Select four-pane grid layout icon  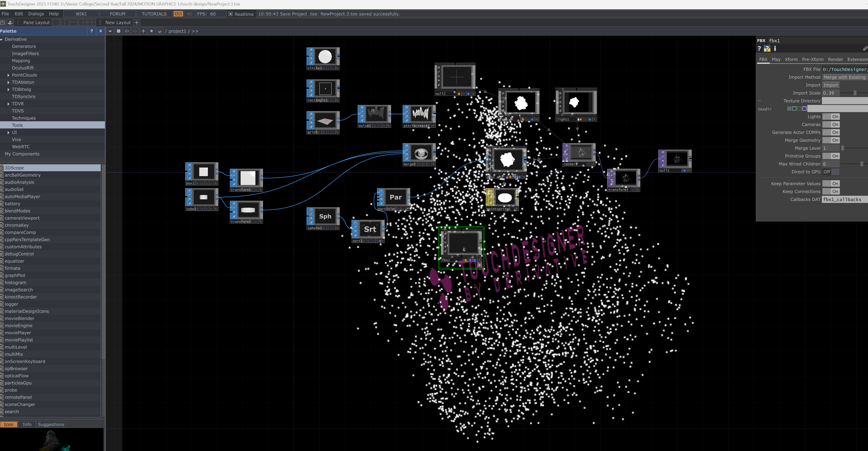(x=92, y=22)
